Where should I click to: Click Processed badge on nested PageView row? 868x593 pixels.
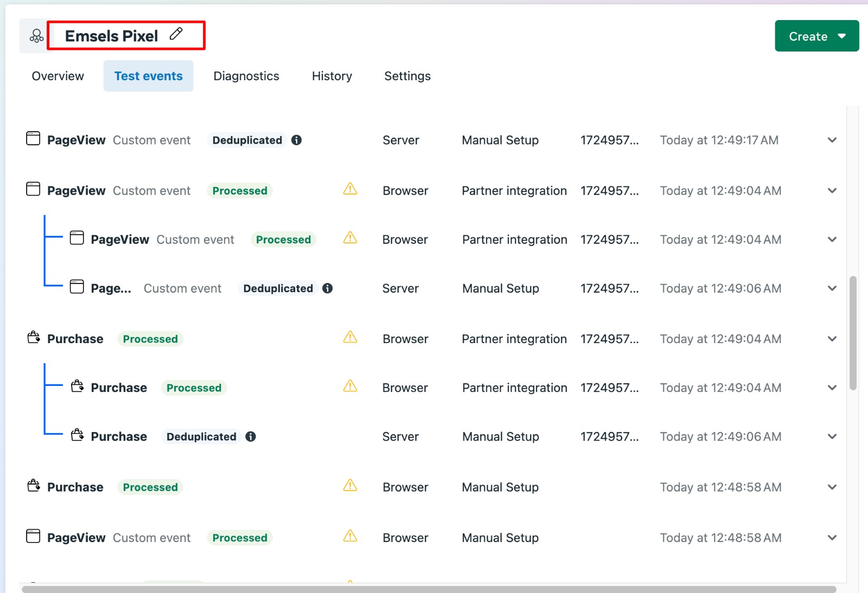tap(283, 240)
